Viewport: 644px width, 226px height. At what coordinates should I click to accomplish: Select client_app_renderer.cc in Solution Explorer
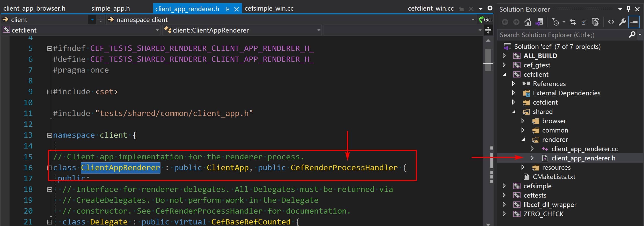pyautogui.click(x=584, y=149)
